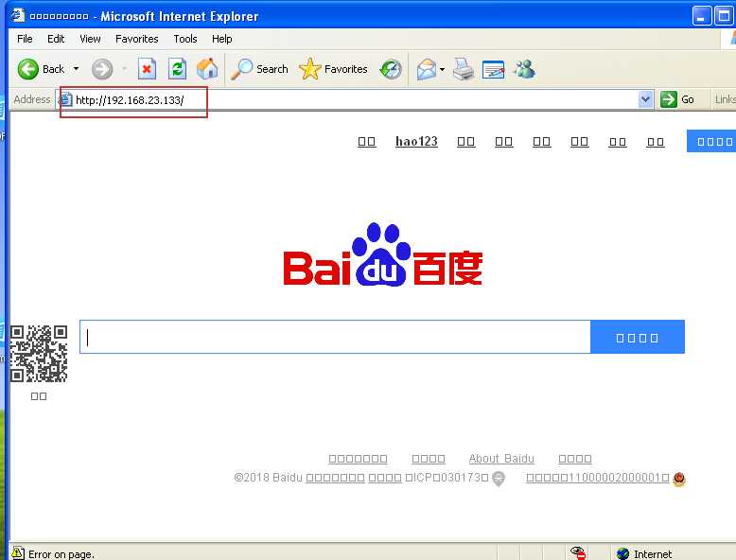Viewport: 736px width, 560px height.
Task: Click the grey Forward arrow button
Action: coord(102,69)
